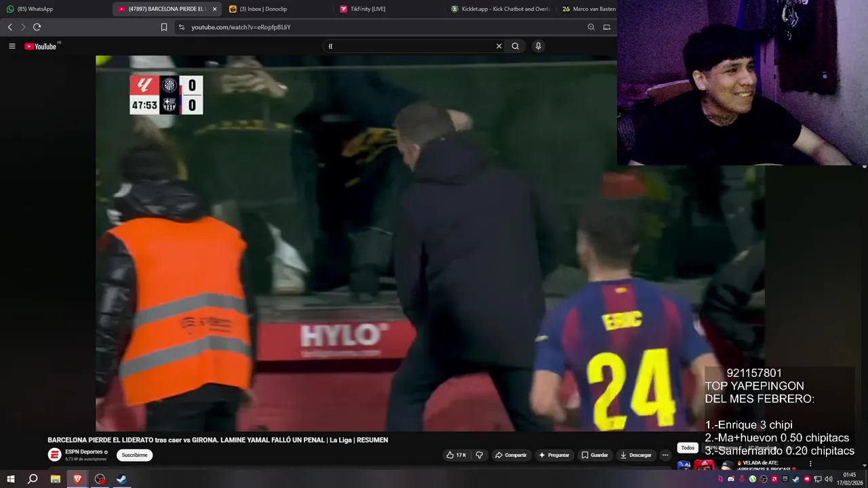The width and height of the screenshot is (868, 488).
Task: Start voice search with the microphone icon
Action: [x=538, y=46]
